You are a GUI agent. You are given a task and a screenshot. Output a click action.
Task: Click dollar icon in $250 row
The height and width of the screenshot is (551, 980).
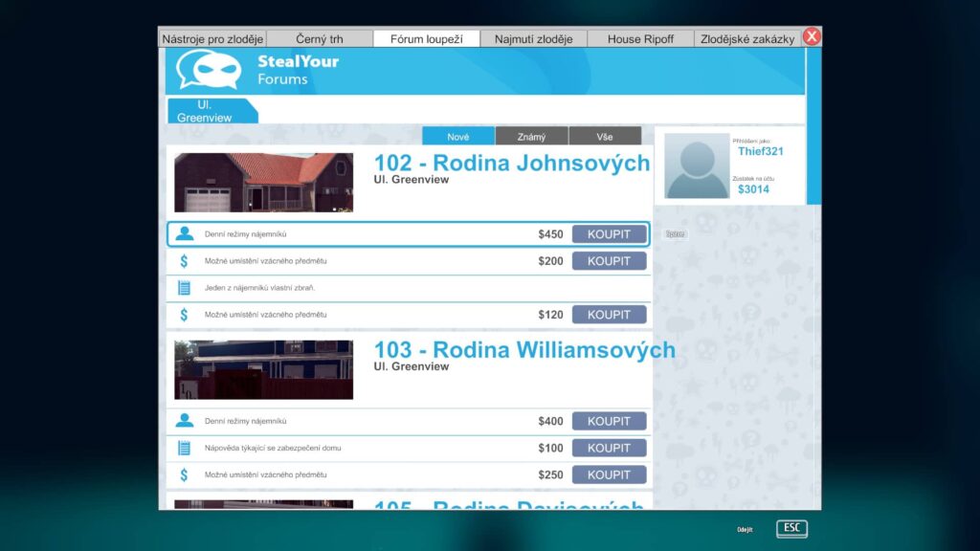coord(184,474)
